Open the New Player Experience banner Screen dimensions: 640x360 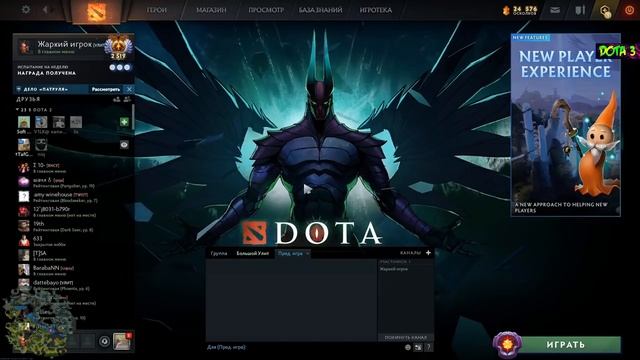pos(565,125)
